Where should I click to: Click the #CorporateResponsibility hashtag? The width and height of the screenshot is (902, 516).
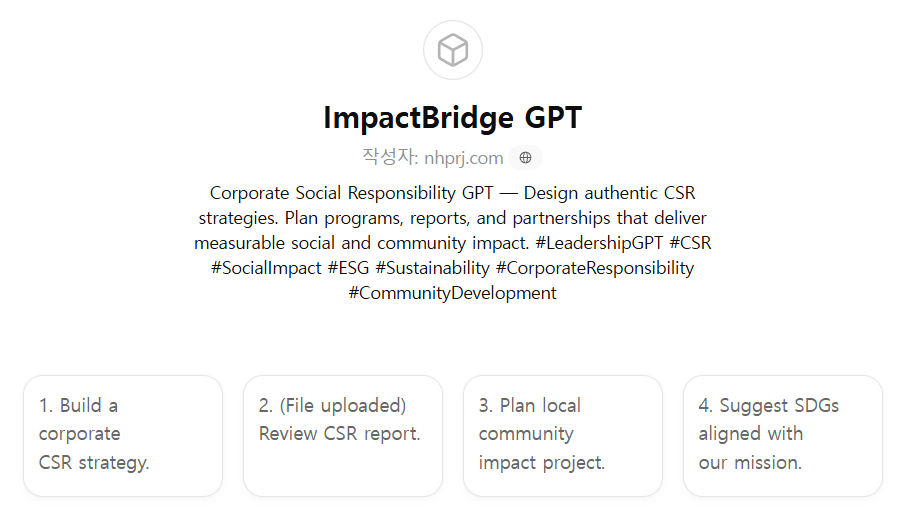594,268
